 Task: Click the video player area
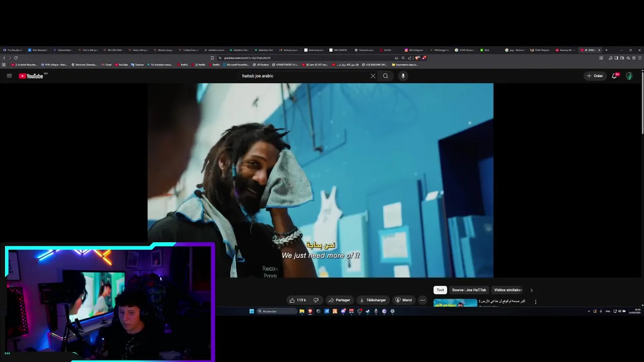(x=320, y=180)
